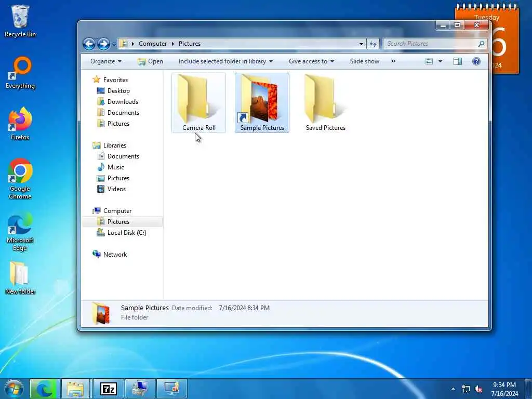Show hidden tray icons arrow
The height and width of the screenshot is (399, 532).
pos(453,389)
